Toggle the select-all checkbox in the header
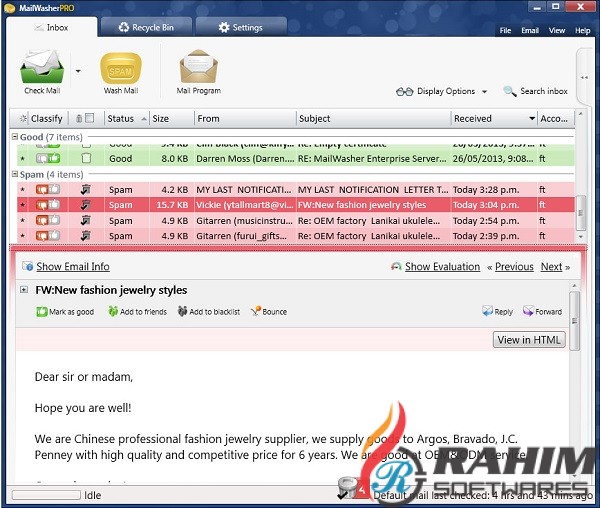 90,118
